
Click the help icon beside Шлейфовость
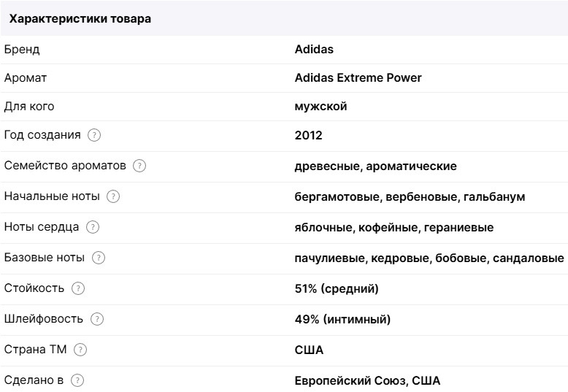[97, 319]
